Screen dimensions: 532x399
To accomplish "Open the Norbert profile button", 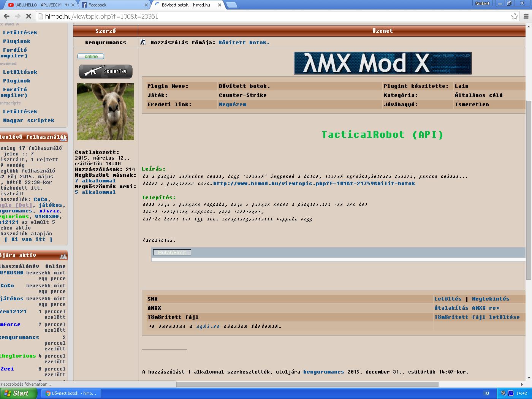I will 483,3.
